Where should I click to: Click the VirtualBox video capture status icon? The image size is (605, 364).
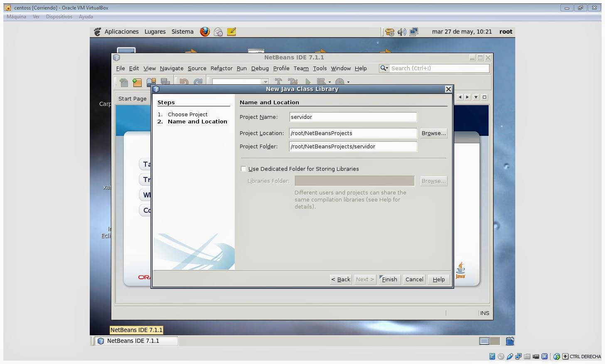(536, 357)
